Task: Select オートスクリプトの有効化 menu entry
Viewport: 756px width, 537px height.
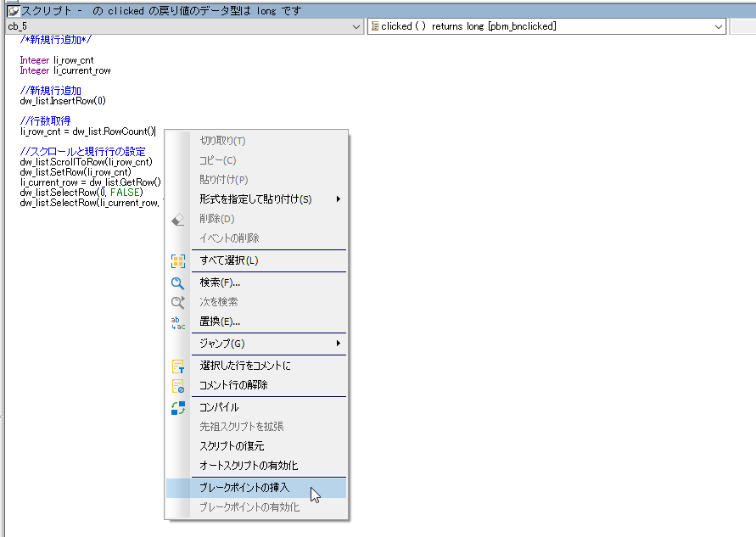Action: pyautogui.click(x=249, y=466)
